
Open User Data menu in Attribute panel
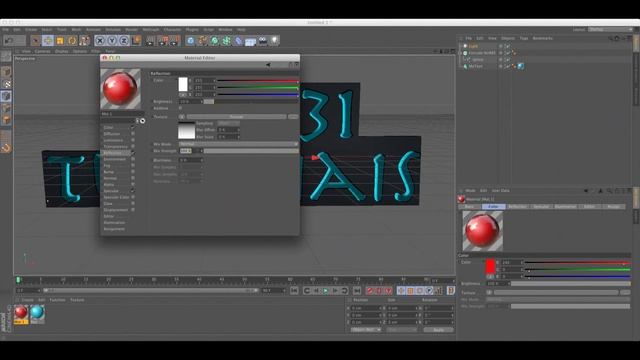pyautogui.click(x=500, y=191)
